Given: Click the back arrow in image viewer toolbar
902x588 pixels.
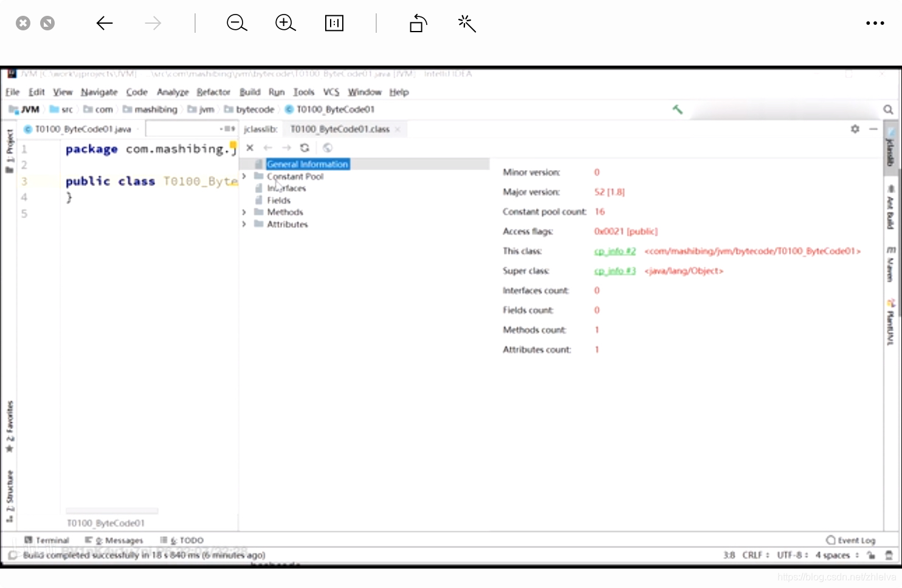Looking at the screenshot, I should pos(105,23).
